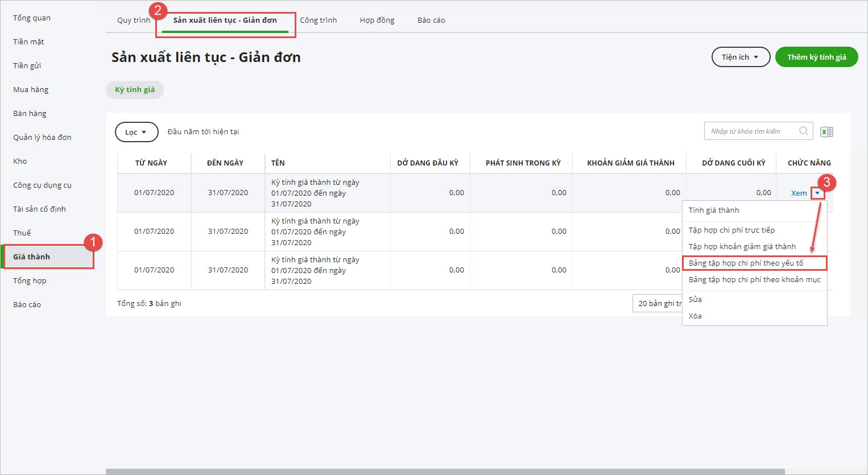Open the Tiện ích dropdown
This screenshot has height=475, width=868.
tap(741, 57)
